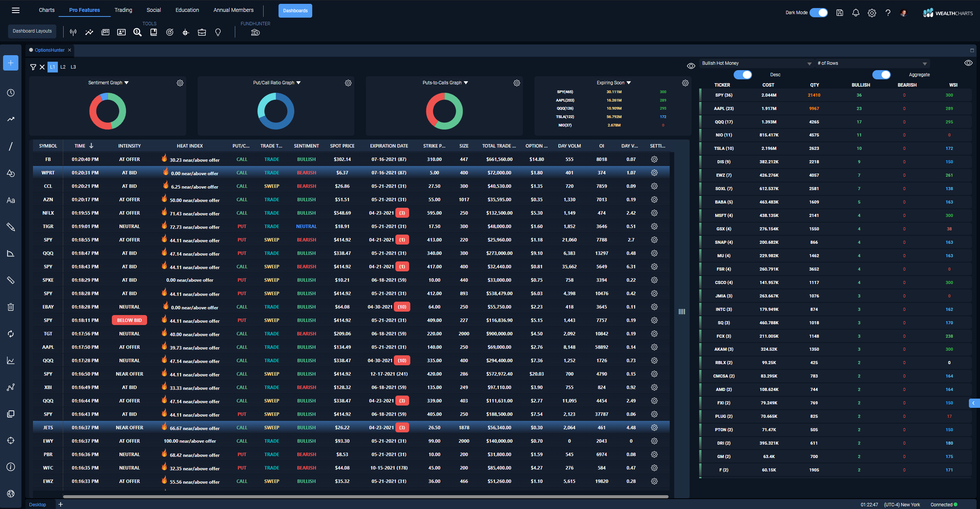The height and width of the screenshot is (509, 980).
Task: Expand the right side panel chevron
Action: pyautogui.click(x=973, y=403)
